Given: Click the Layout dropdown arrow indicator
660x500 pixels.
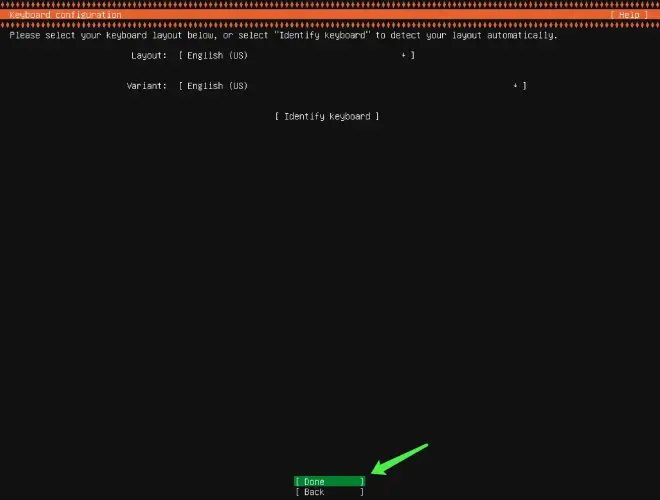Looking at the screenshot, I should [403, 55].
